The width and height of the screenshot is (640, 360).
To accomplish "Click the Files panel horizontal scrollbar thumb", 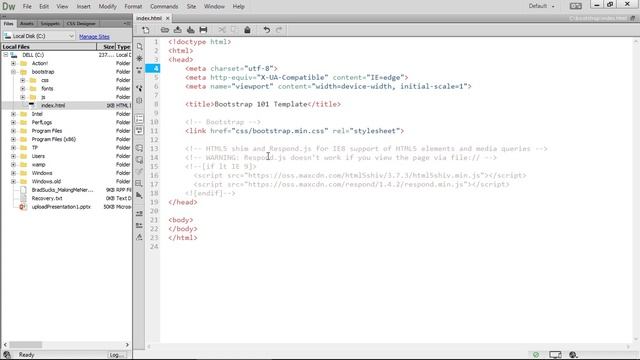I will [x=25, y=345].
